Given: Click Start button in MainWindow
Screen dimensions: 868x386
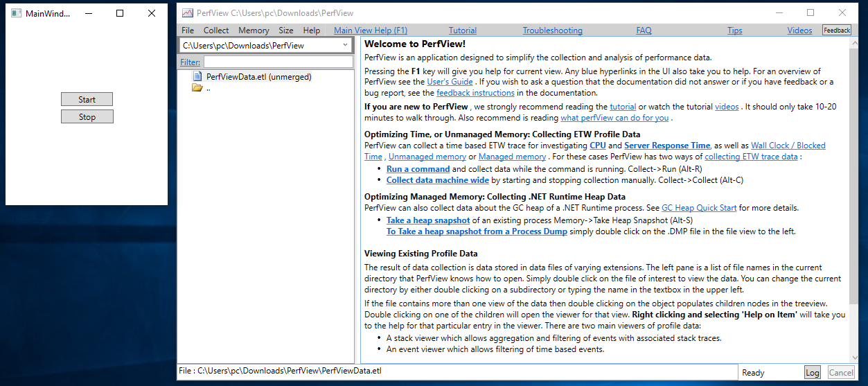Looking at the screenshot, I should point(87,99).
